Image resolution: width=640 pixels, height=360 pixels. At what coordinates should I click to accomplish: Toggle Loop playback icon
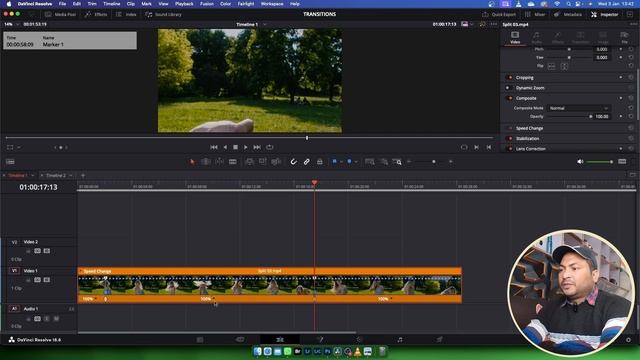tap(269, 147)
